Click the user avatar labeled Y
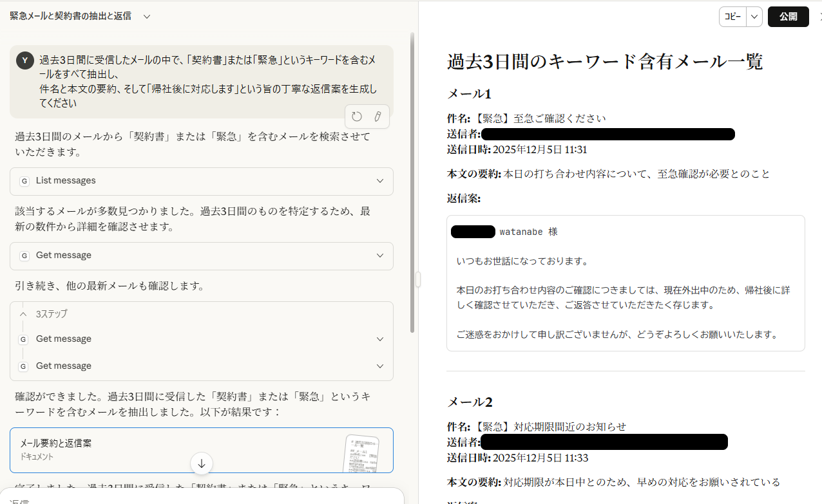Viewport: 822px width, 504px height. [25, 61]
